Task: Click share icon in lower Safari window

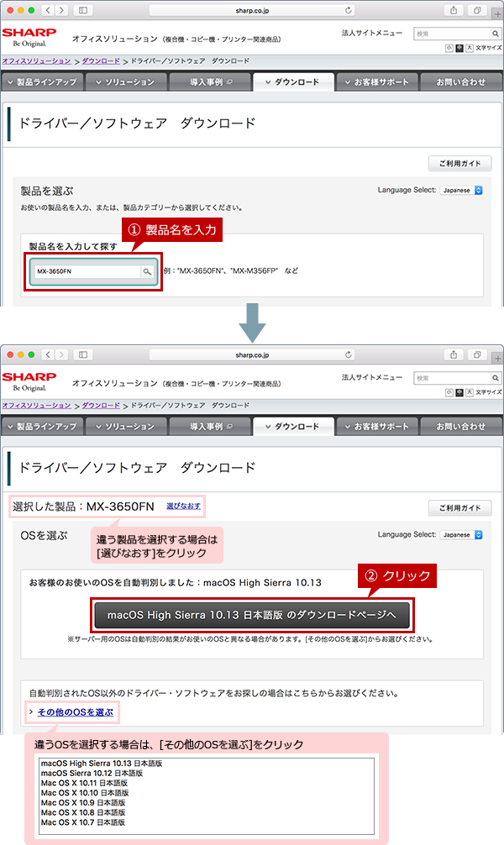Action: tap(454, 354)
